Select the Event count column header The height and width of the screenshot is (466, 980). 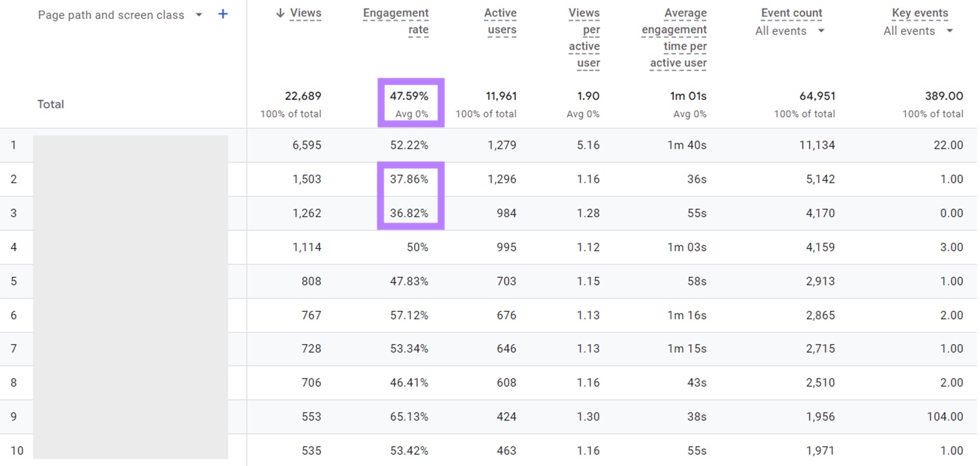coord(791,12)
